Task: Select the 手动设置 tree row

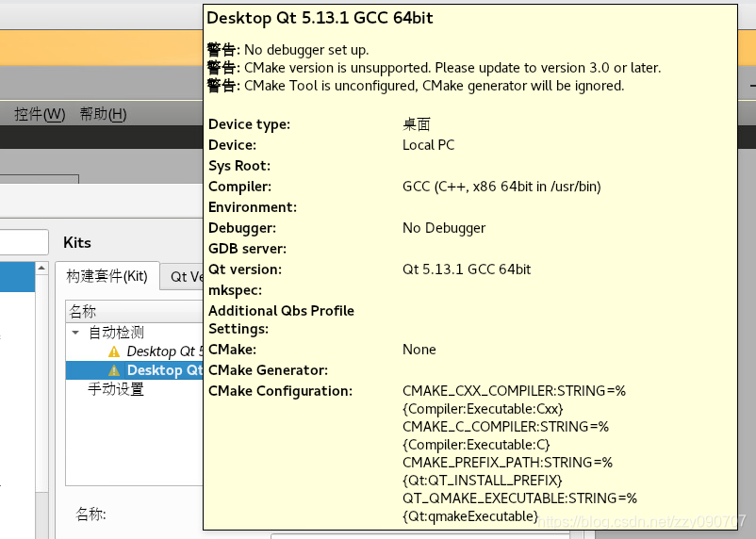Action: click(135, 389)
